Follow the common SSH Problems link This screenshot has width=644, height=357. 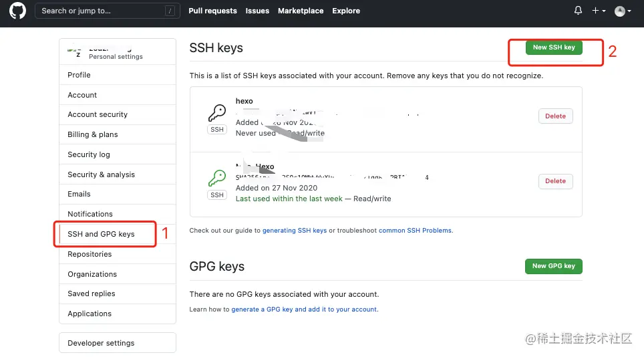(x=415, y=231)
